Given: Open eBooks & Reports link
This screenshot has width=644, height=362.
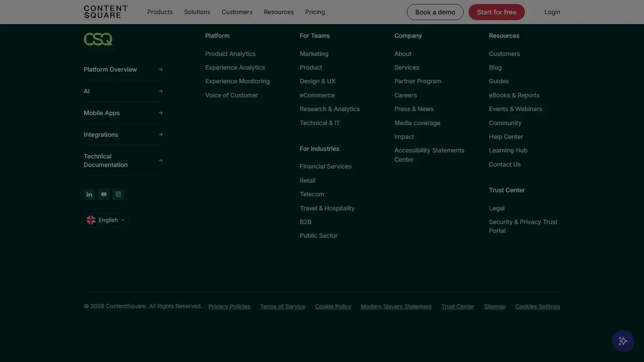Looking at the screenshot, I should (514, 95).
